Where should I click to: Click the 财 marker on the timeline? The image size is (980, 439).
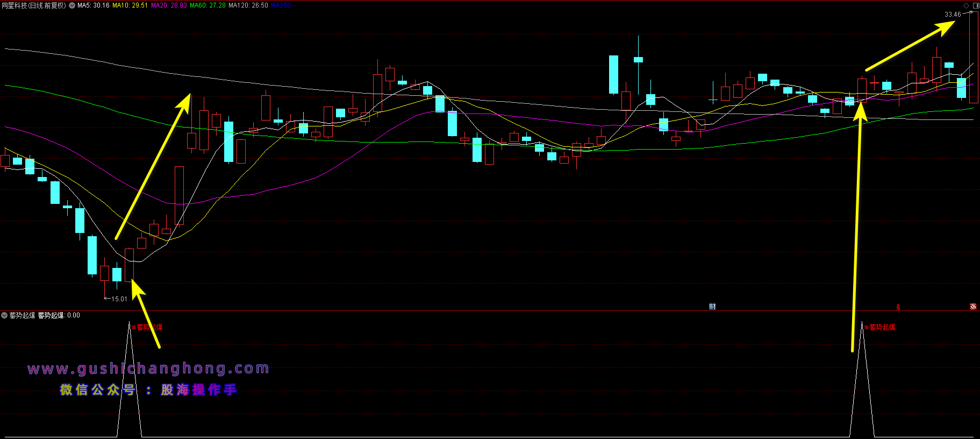pos(712,307)
